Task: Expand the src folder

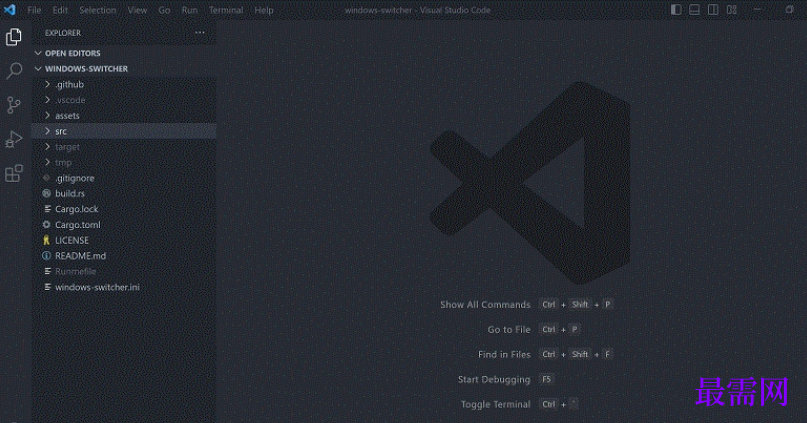Action: click(x=47, y=131)
